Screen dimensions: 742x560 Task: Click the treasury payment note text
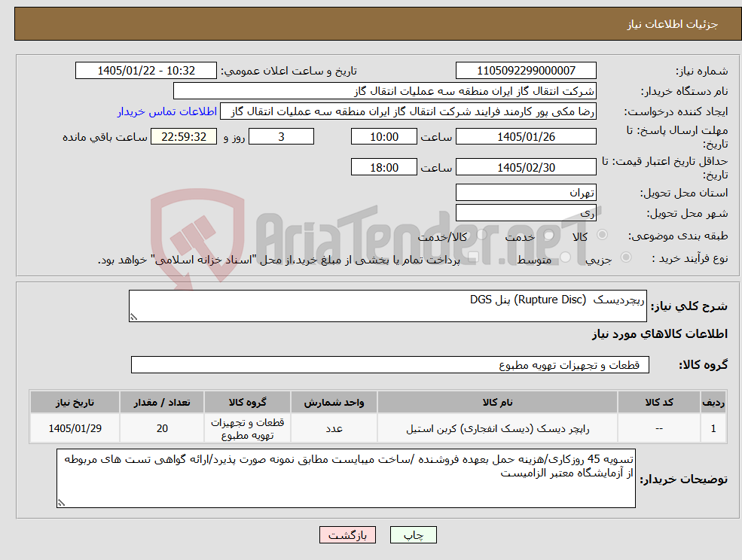tap(279, 260)
